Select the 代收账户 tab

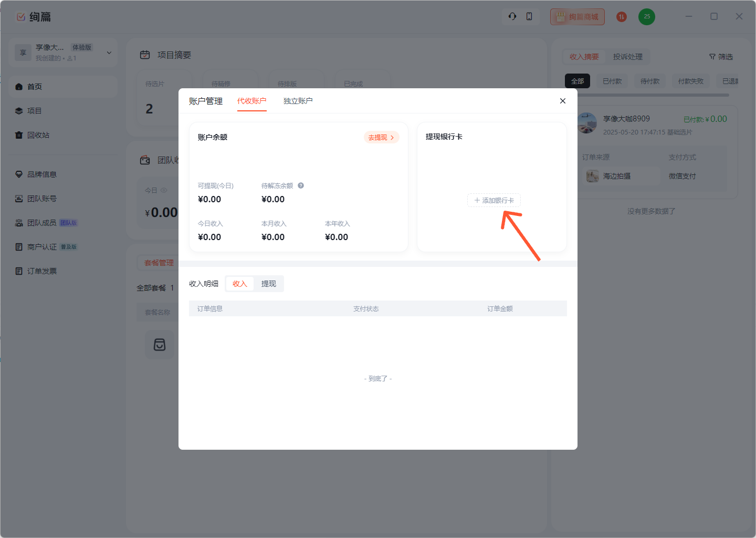point(251,101)
